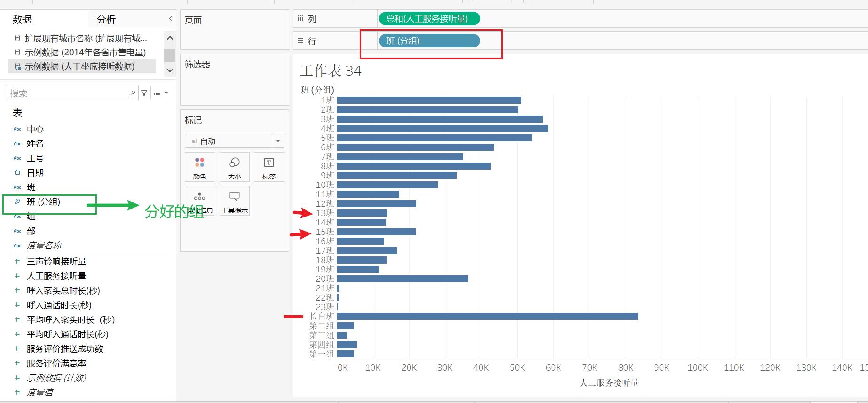Click the 页面 shelf area
The height and width of the screenshot is (403, 868).
pyautogui.click(x=234, y=30)
